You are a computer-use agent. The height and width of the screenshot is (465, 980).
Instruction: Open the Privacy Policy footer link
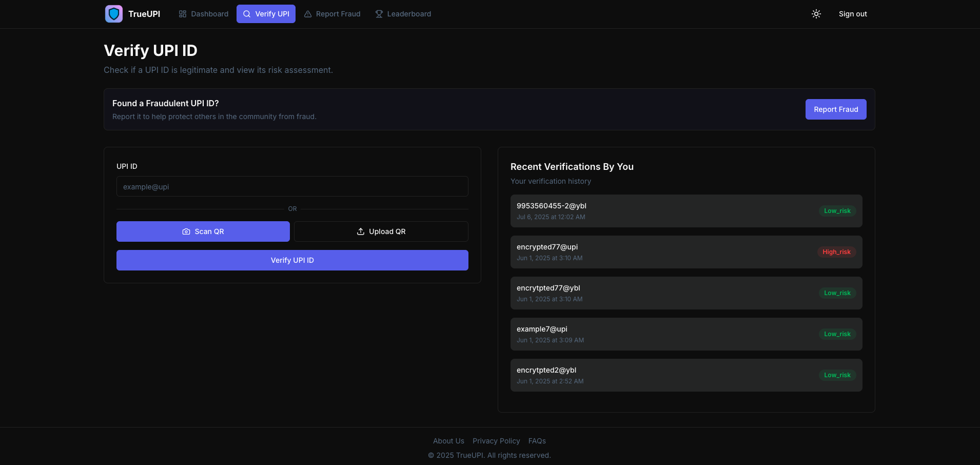(x=496, y=441)
